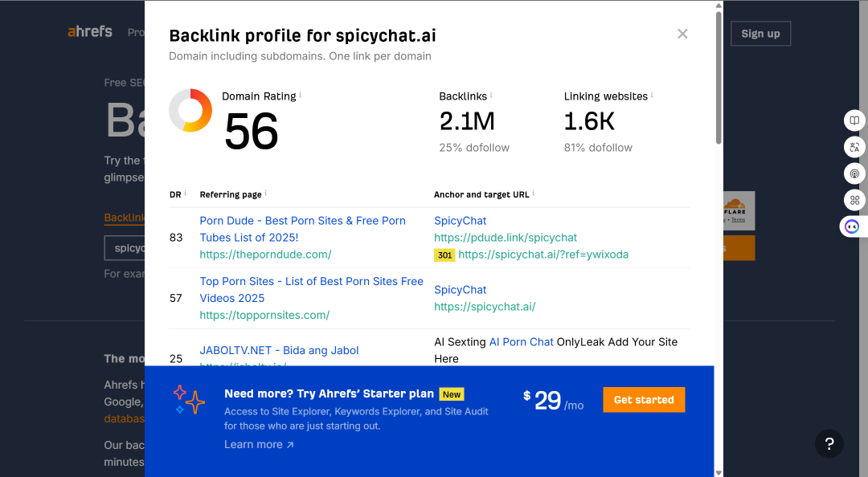This screenshot has width=868, height=477.
Task: Open the book reader sidebar icon
Action: pyautogui.click(x=854, y=120)
